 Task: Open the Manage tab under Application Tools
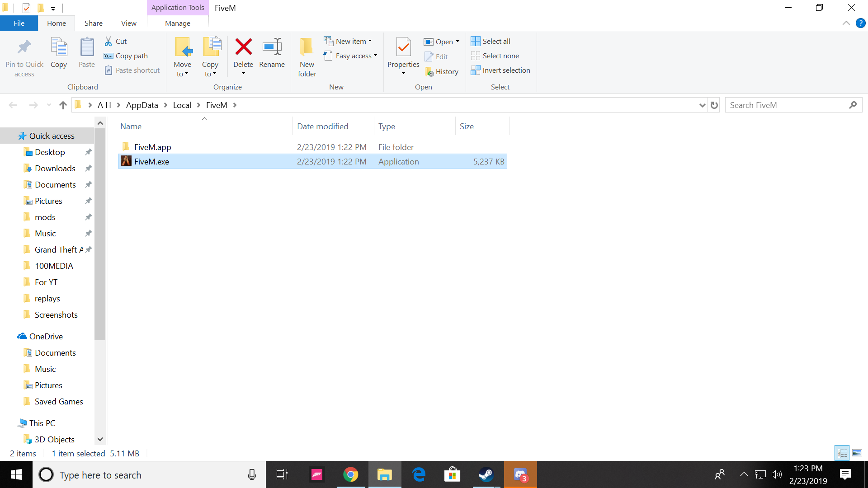[x=177, y=23]
